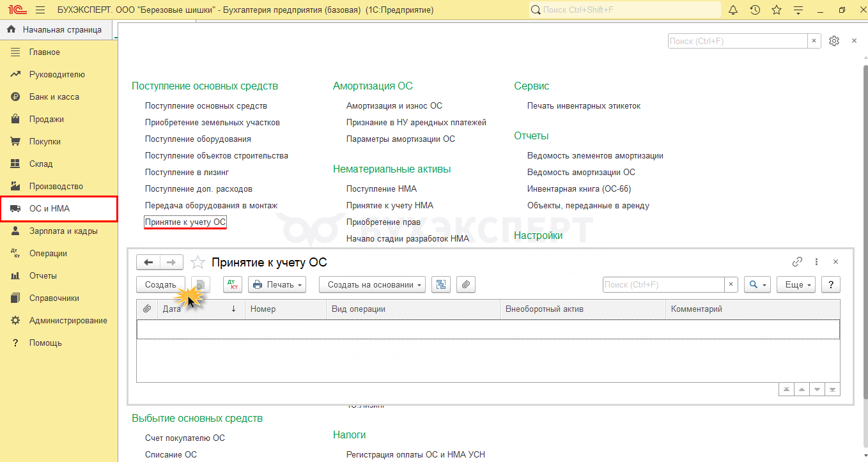Open the Руководителю section
868x462 pixels.
click(57, 75)
